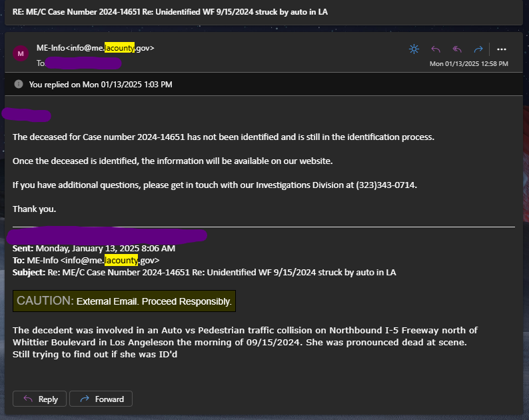
Task: Click the email subject line at top
Action: [170, 12]
